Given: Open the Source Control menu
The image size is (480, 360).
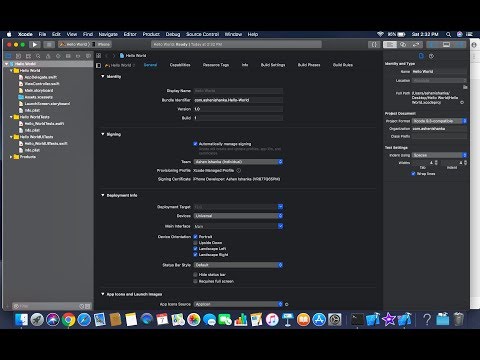Looking at the screenshot, I should [203, 34].
